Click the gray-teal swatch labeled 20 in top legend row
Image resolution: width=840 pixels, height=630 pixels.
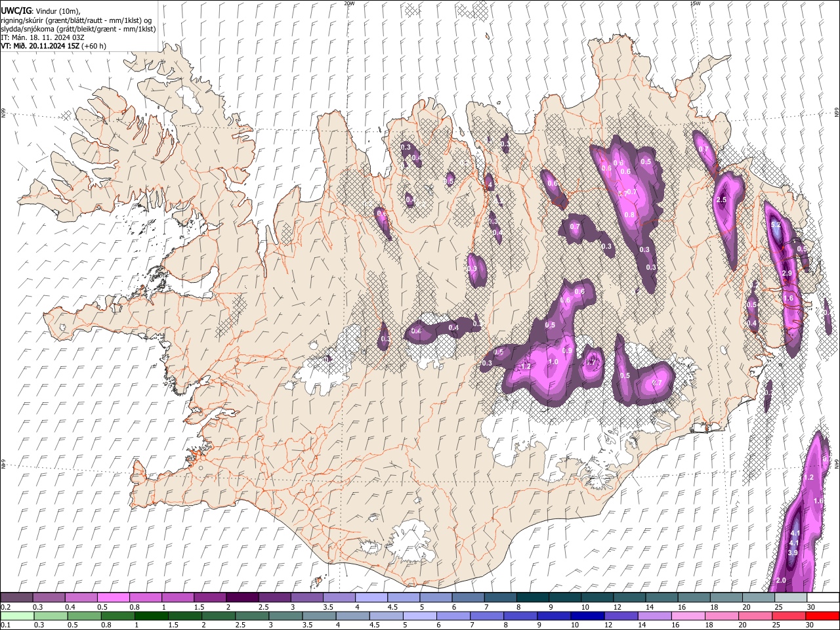click(x=759, y=597)
